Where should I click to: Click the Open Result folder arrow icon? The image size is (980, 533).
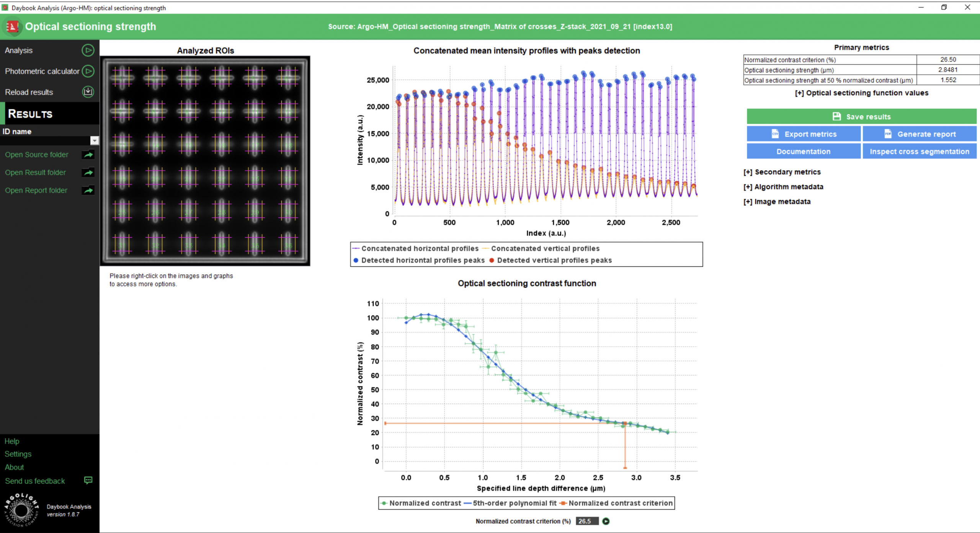88,173
